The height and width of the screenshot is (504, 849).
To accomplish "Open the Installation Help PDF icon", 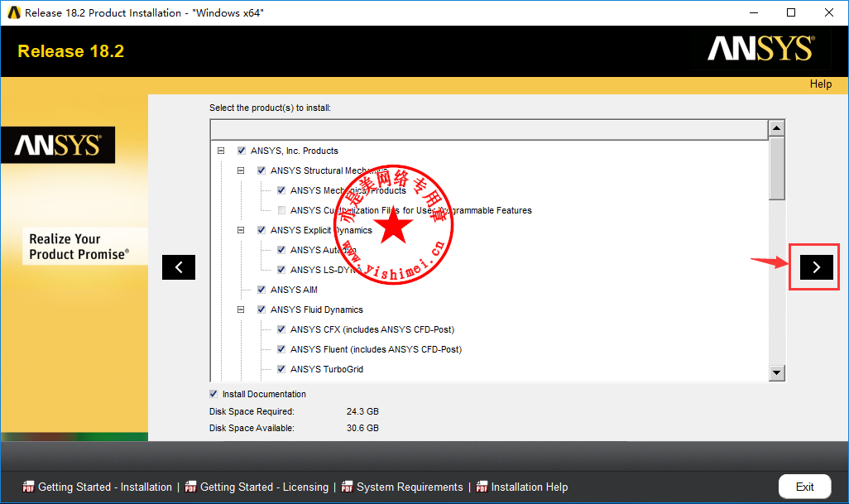I will click(x=482, y=487).
